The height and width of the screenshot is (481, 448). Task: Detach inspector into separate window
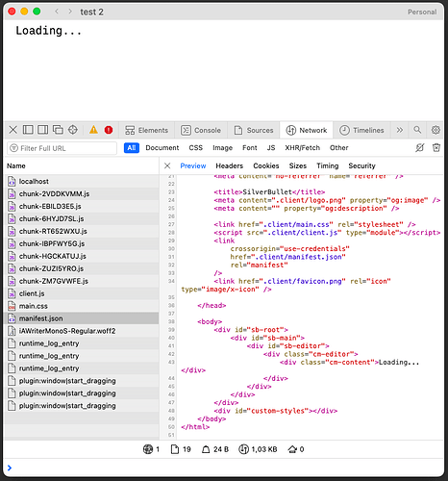pyautogui.click(x=58, y=130)
